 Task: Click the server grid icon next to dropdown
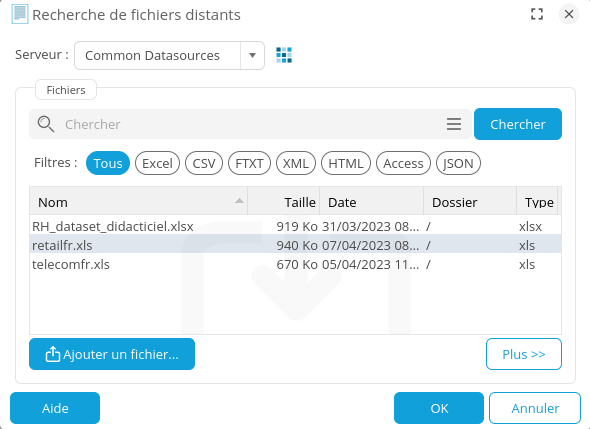tap(284, 55)
